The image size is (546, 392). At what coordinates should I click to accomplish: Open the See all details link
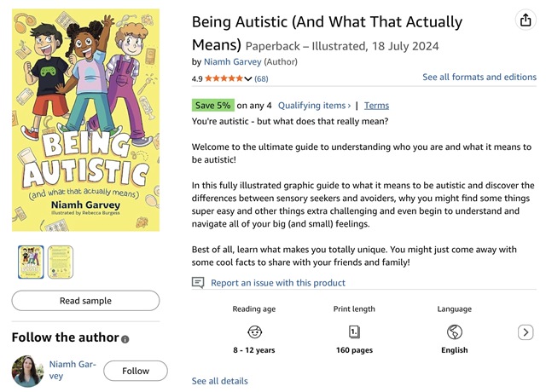click(x=220, y=381)
